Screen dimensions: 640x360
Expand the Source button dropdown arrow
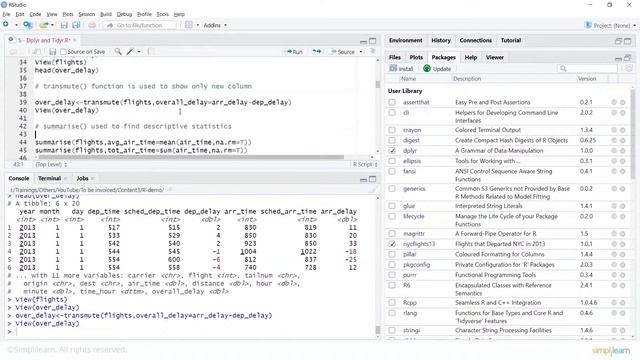pos(361,52)
